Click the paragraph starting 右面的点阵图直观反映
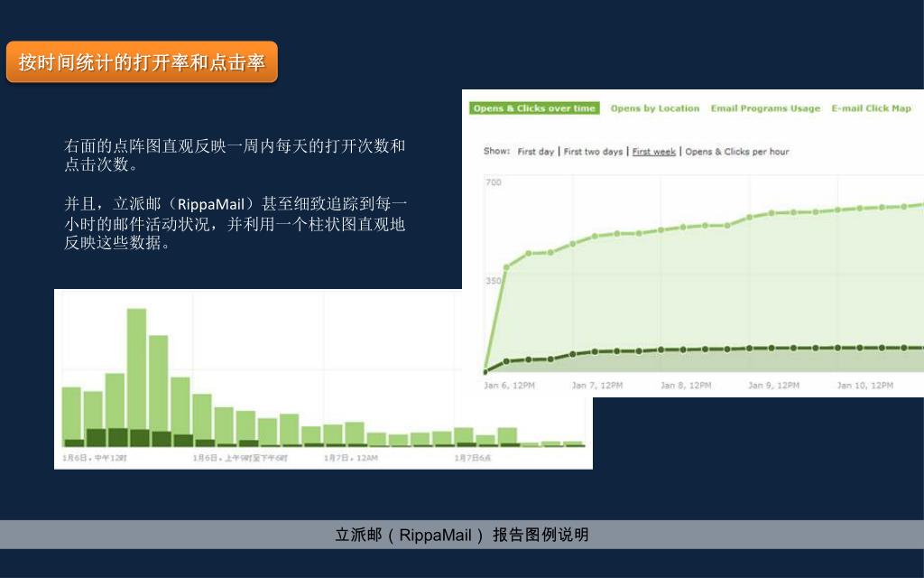 click(x=235, y=154)
